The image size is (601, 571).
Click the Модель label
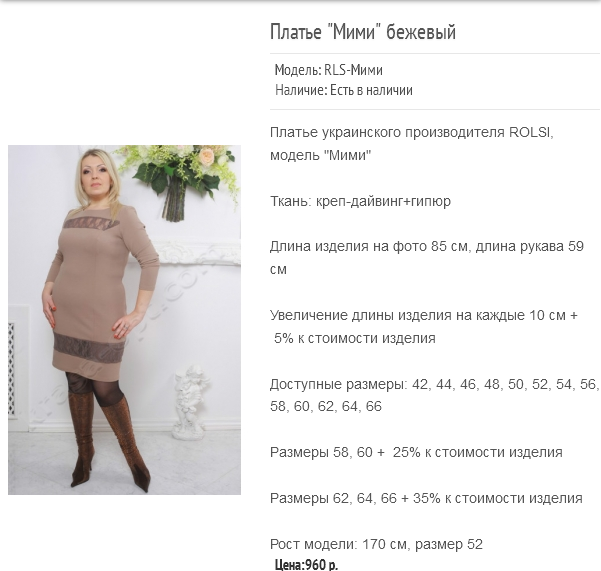point(298,70)
